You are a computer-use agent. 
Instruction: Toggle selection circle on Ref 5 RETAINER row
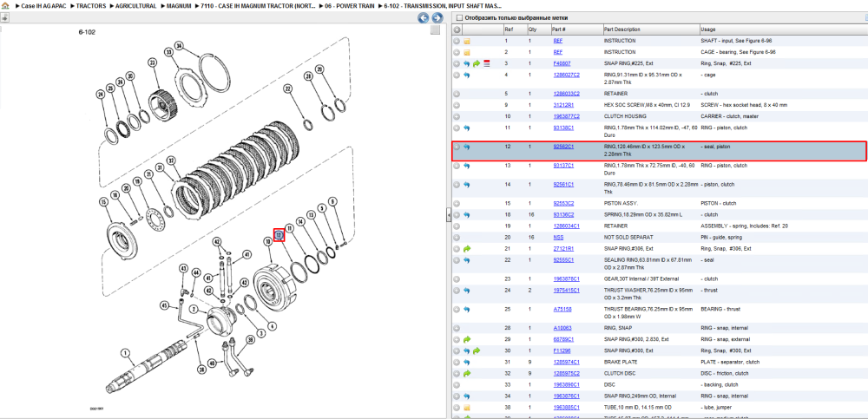(x=457, y=94)
